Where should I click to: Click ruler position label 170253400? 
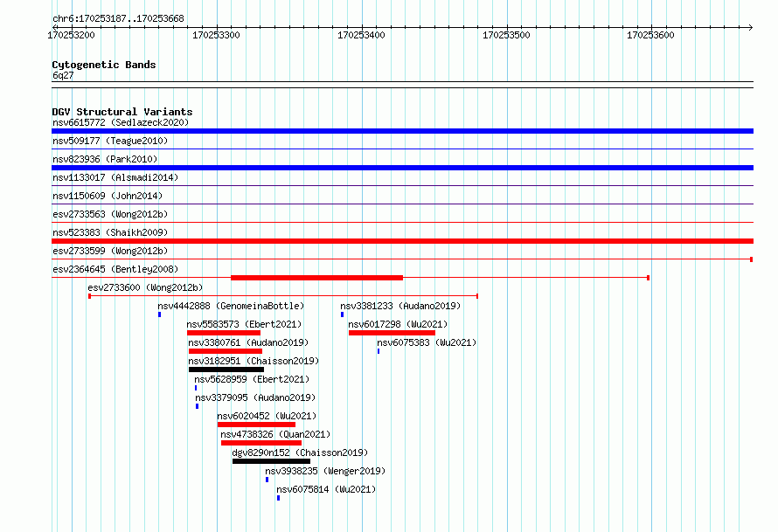361,35
